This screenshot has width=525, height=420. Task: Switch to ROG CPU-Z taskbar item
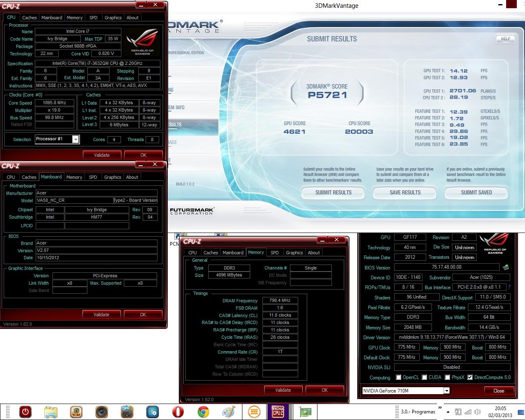coord(279,411)
